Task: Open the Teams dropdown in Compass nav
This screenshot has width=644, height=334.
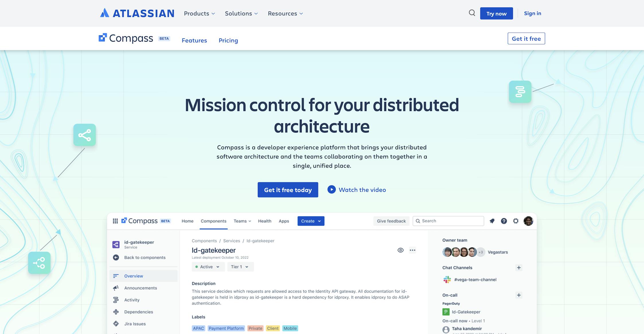Action: pyautogui.click(x=242, y=221)
